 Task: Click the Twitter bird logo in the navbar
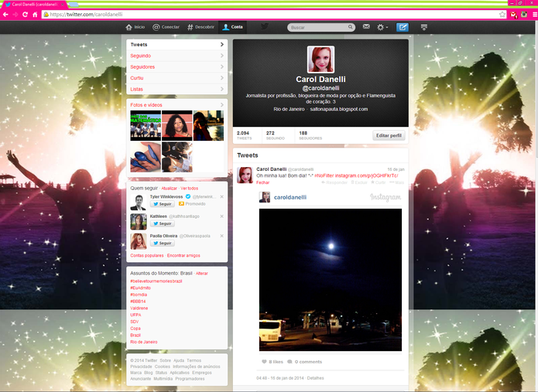point(264,26)
